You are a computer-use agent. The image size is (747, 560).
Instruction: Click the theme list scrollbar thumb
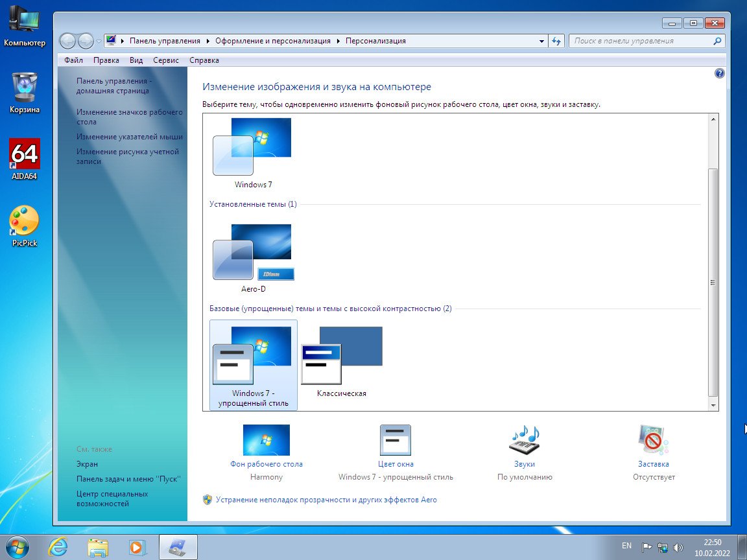(713, 283)
